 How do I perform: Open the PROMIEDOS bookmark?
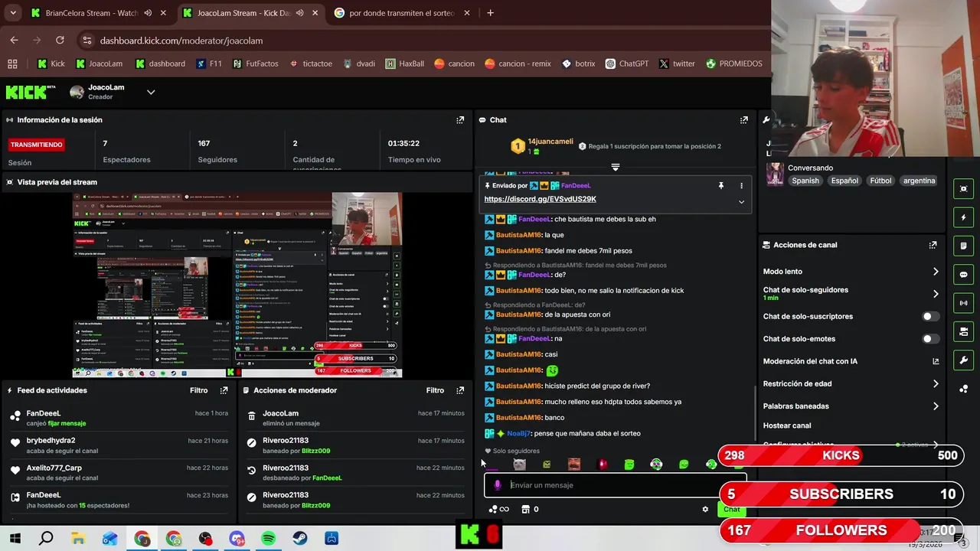pyautogui.click(x=733, y=64)
